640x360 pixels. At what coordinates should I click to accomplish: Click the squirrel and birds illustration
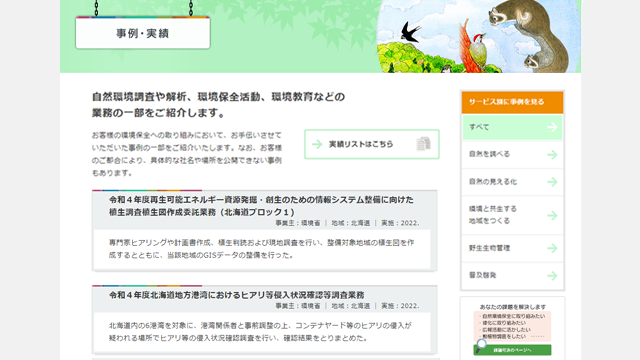coord(479,36)
